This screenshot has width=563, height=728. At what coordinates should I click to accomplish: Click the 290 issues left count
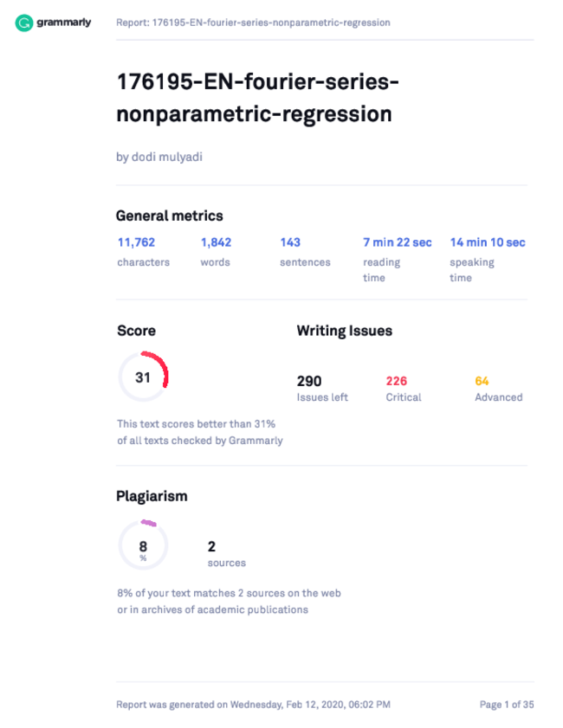(x=322, y=389)
